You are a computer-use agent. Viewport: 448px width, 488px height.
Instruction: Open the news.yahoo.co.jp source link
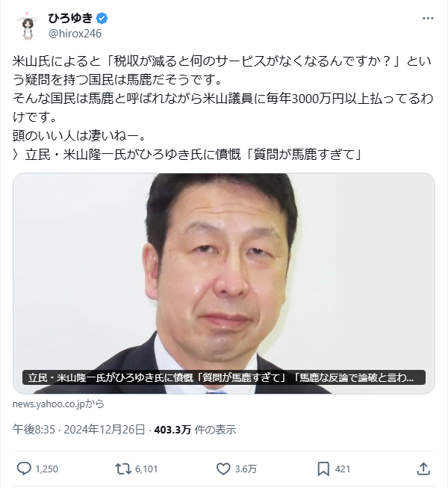[x=58, y=404]
